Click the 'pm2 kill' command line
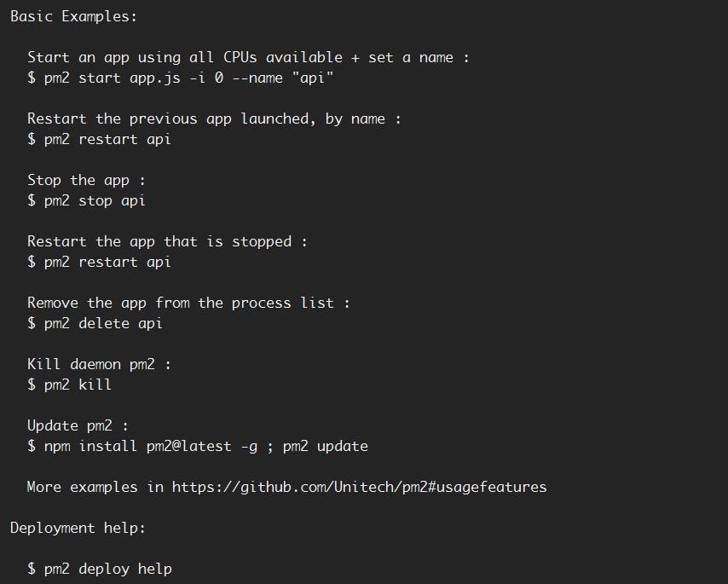The image size is (728, 584). 69,385
